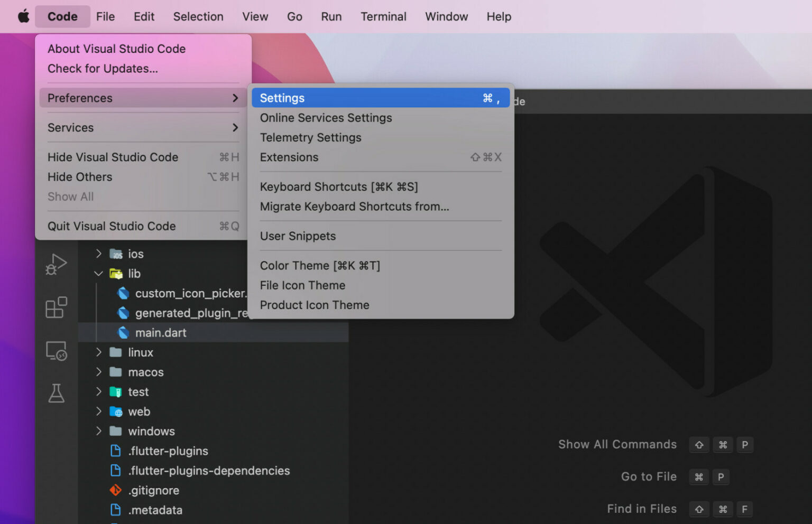Choose File Icon Theme
Viewport: 812px width, 524px height.
(381, 285)
